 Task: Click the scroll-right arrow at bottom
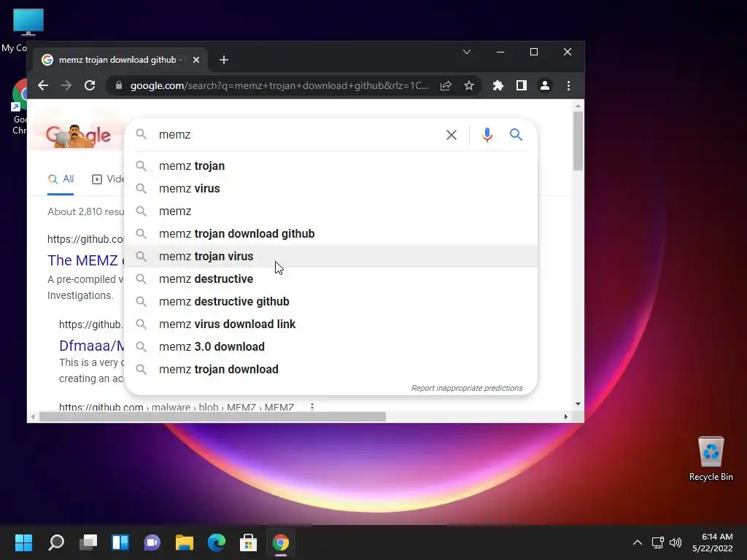coord(565,416)
